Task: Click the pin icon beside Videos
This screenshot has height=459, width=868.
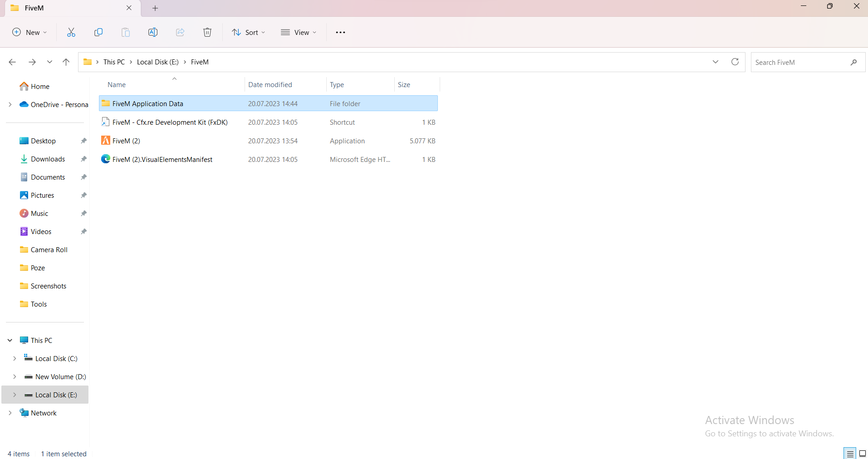Action: click(83, 232)
